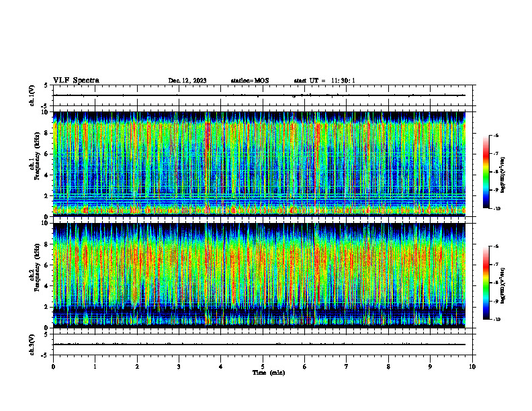Click the lower colorbar's log(PSD) label

[503, 285]
